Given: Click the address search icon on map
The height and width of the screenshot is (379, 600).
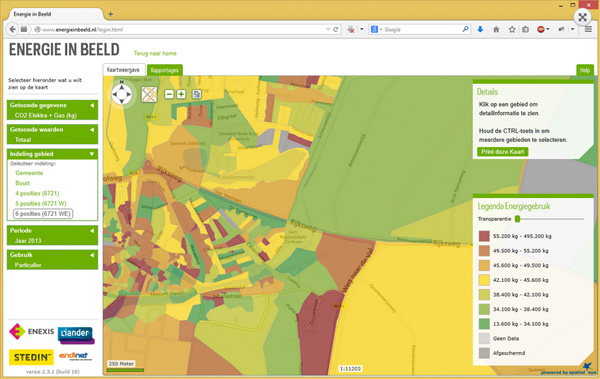Looking at the screenshot, I should (x=196, y=94).
